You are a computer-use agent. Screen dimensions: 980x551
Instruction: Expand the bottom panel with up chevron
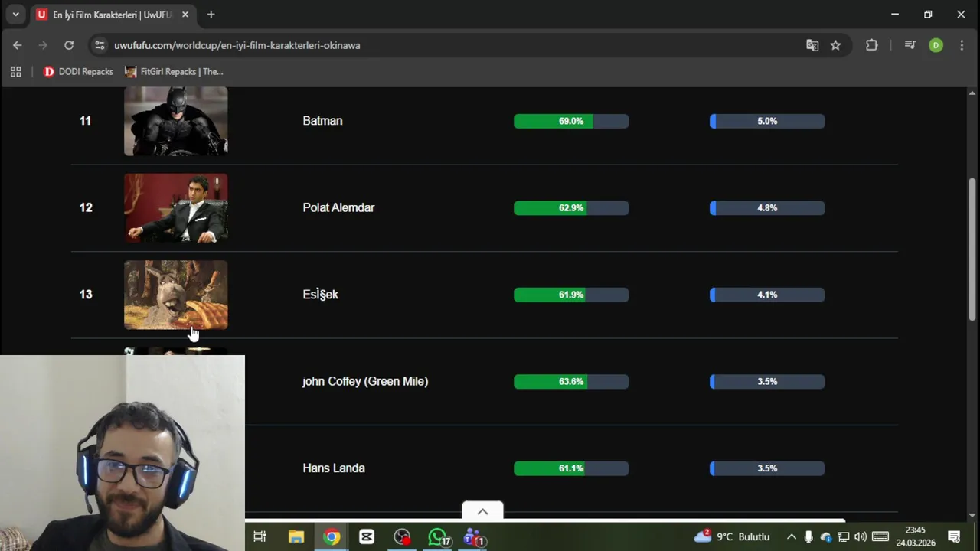[x=482, y=511]
